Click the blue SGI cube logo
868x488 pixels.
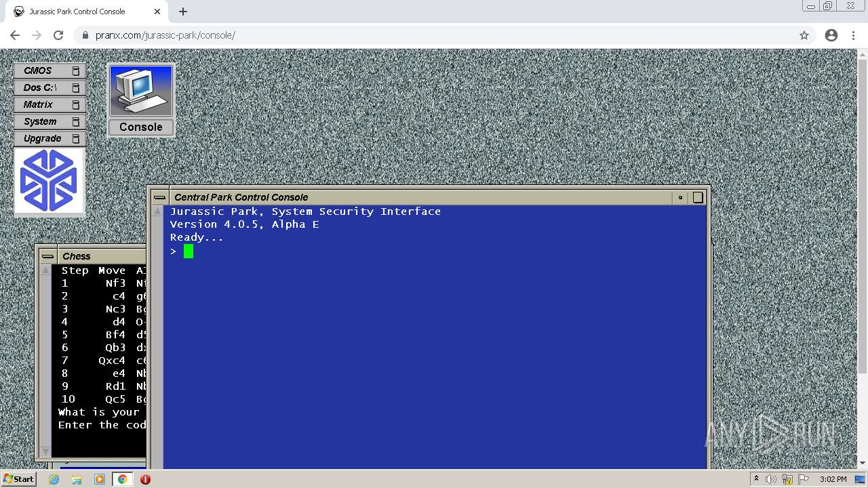click(x=49, y=181)
